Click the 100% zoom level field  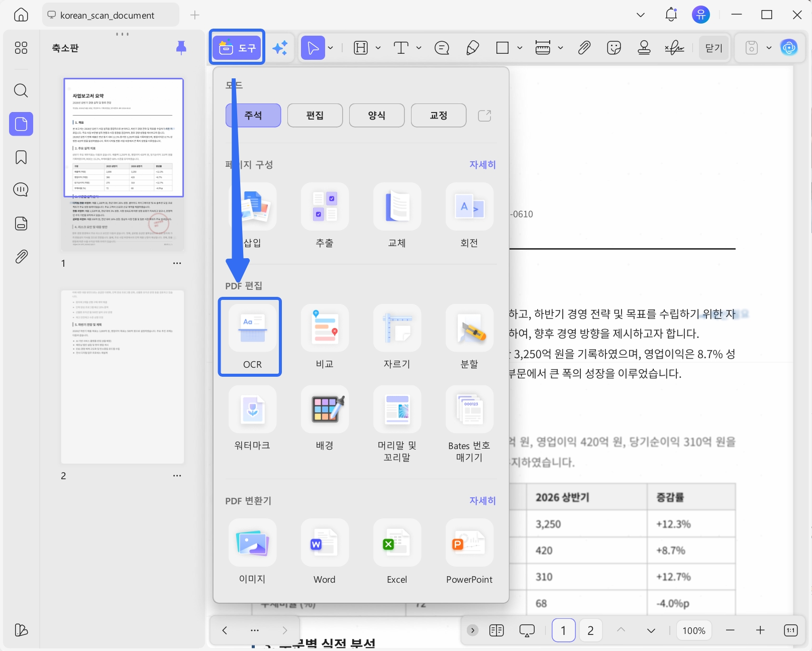694,630
